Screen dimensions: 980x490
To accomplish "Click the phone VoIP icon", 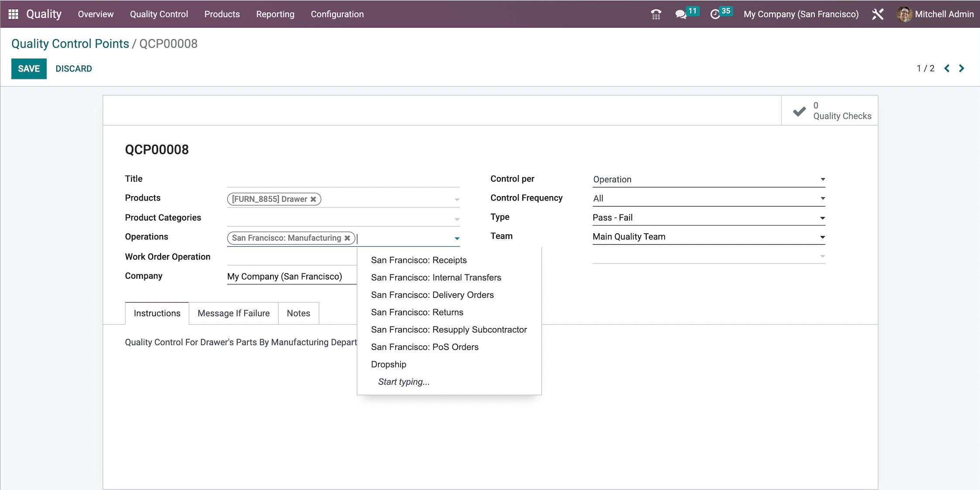I will point(656,14).
